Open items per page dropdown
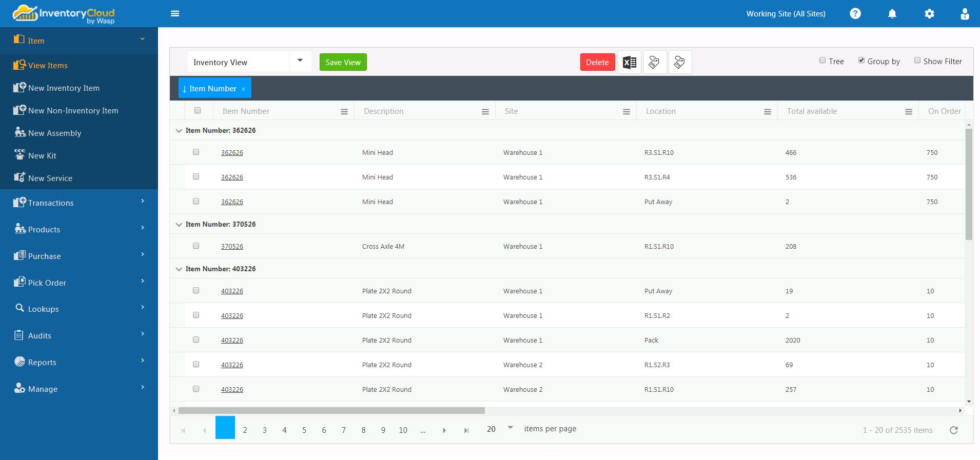The height and width of the screenshot is (460, 980). pyautogui.click(x=510, y=428)
